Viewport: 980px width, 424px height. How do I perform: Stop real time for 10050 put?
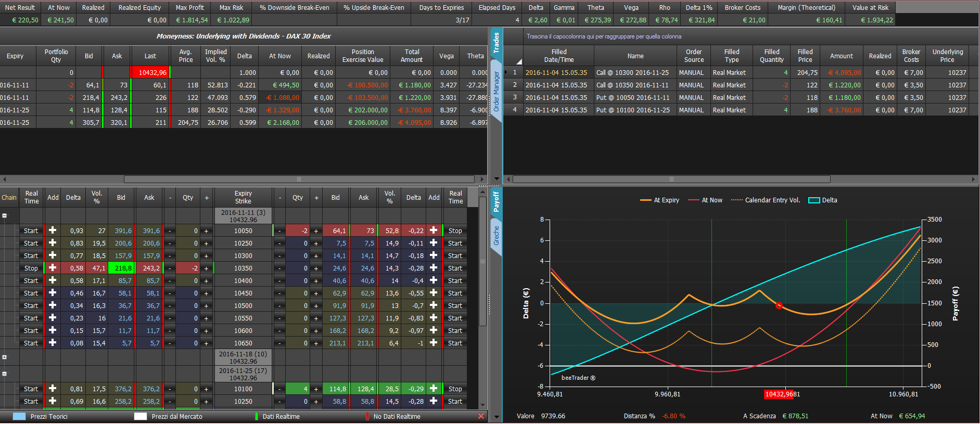[x=455, y=230]
